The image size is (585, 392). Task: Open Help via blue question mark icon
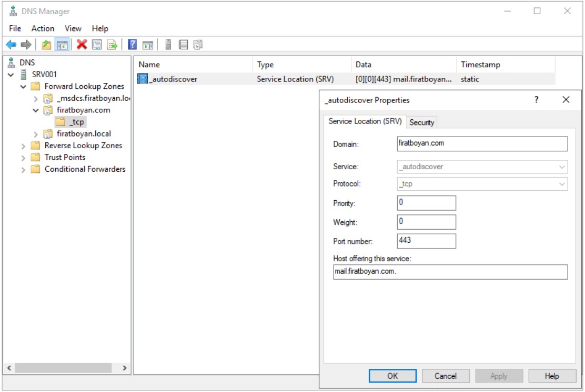pos(132,45)
